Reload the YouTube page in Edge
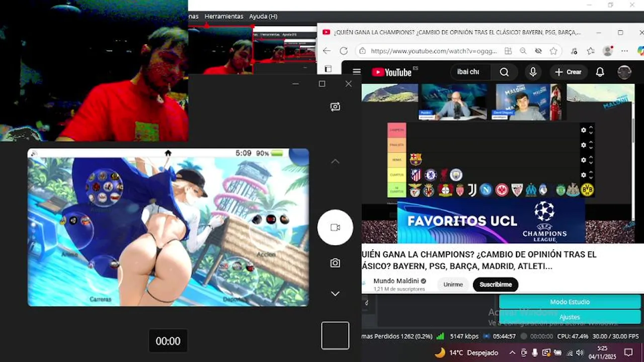The image size is (644, 362). (x=344, y=51)
